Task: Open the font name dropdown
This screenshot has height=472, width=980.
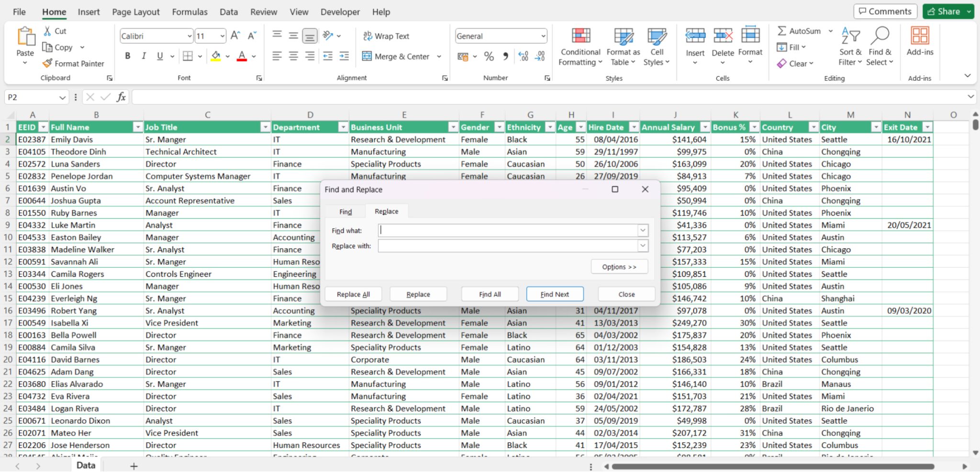Action: pyautogui.click(x=189, y=35)
